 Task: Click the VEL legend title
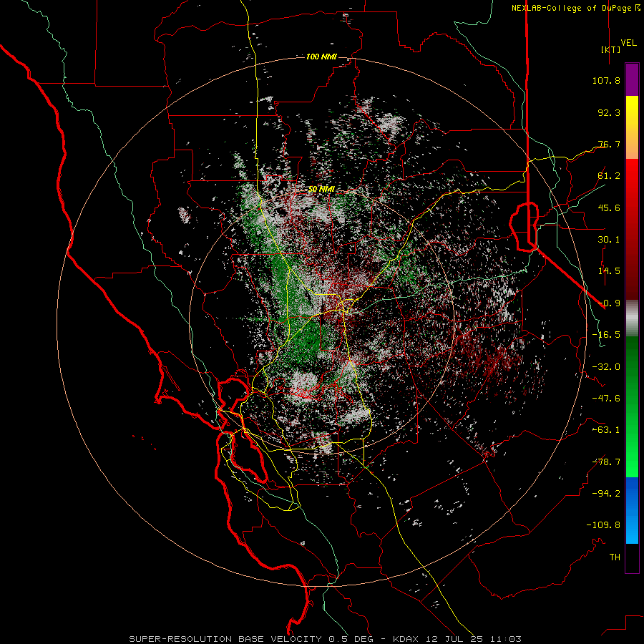click(x=628, y=43)
